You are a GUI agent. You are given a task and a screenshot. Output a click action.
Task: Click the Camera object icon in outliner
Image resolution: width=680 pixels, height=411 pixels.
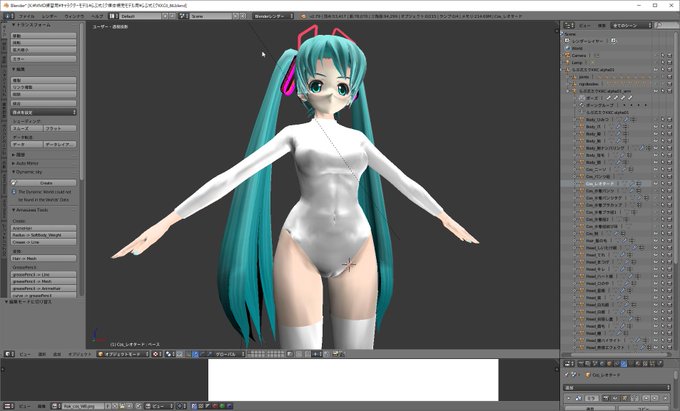click(567, 55)
